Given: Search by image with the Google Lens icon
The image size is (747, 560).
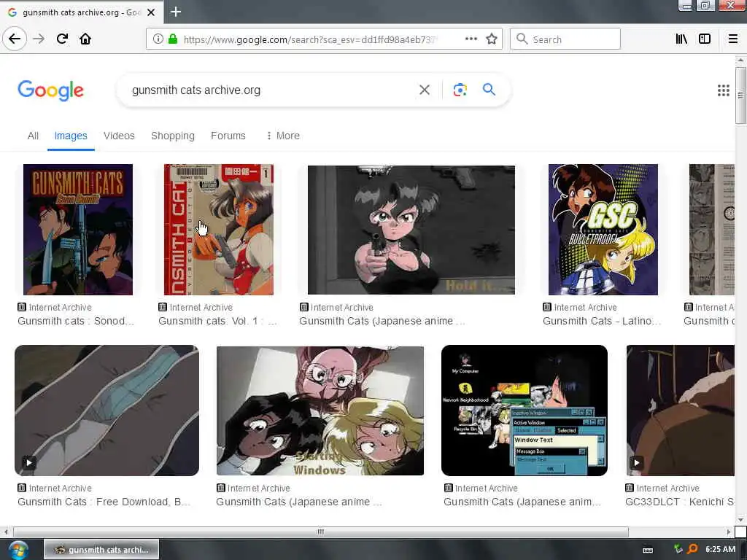Looking at the screenshot, I should 460,90.
